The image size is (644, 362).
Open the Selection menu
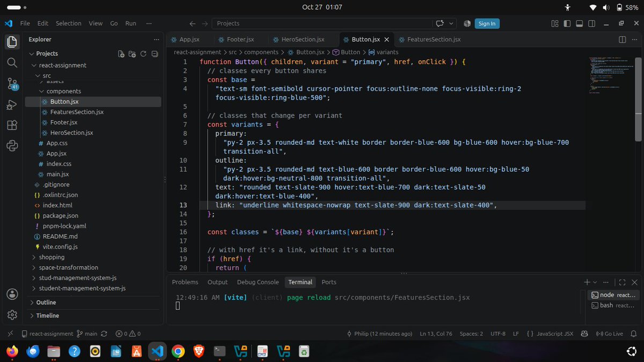click(69, 24)
